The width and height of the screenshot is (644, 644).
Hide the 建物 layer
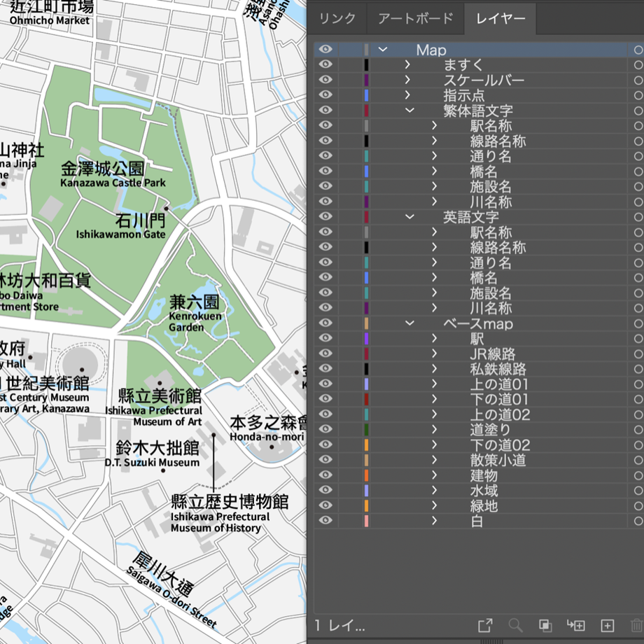[x=325, y=475]
